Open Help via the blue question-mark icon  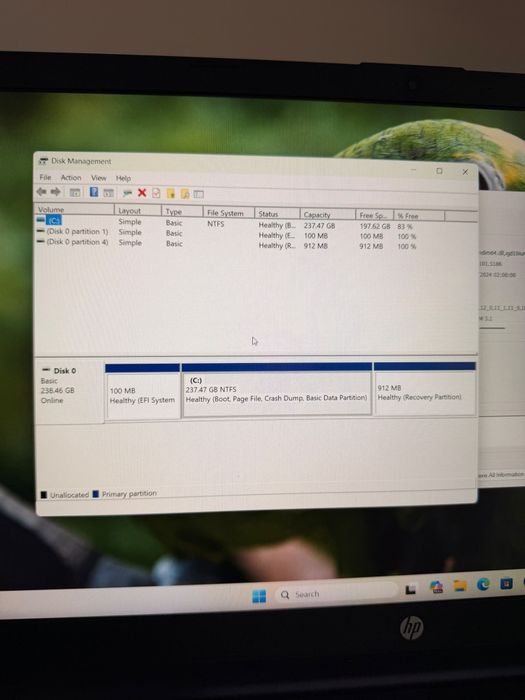coord(94,192)
